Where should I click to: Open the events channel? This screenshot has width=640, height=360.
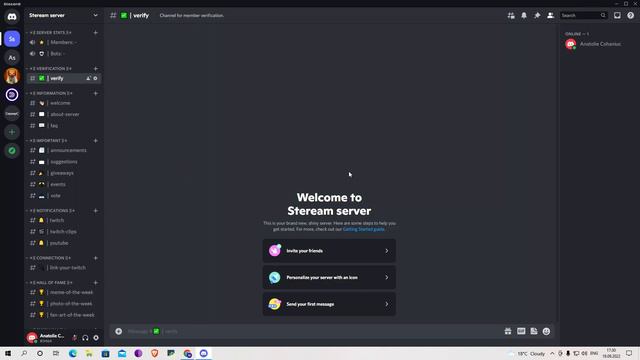pyautogui.click(x=64, y=184)
